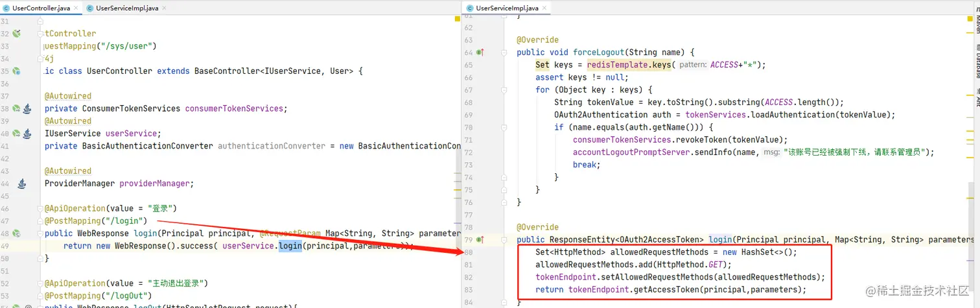Click Spring bean gutter icon on line 40
Viewport: 980px width, 308px height.
click(17, 134)
